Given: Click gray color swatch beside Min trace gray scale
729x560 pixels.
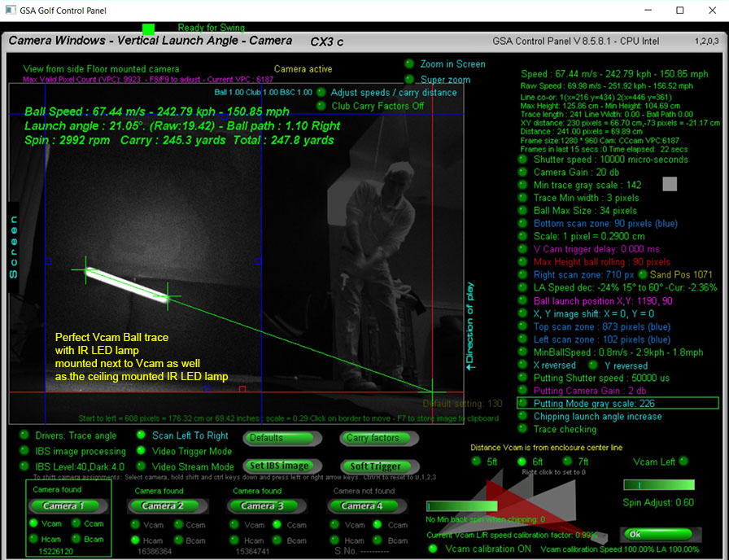Looking at the screenshot, I should [670, 184].
